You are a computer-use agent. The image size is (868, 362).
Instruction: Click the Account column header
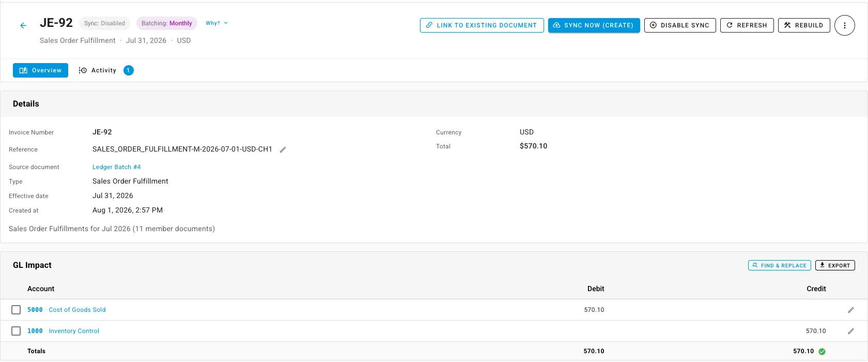(x=41, y=289)
